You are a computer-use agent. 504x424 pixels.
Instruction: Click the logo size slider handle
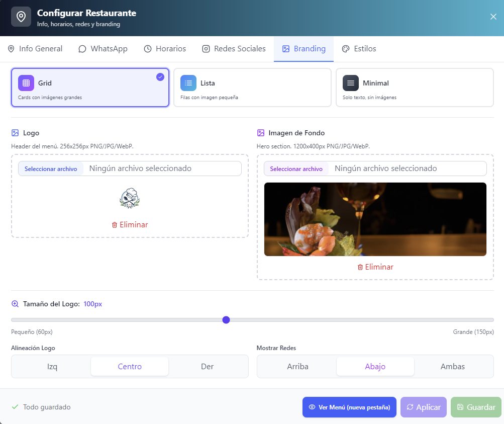coord(226,320)
